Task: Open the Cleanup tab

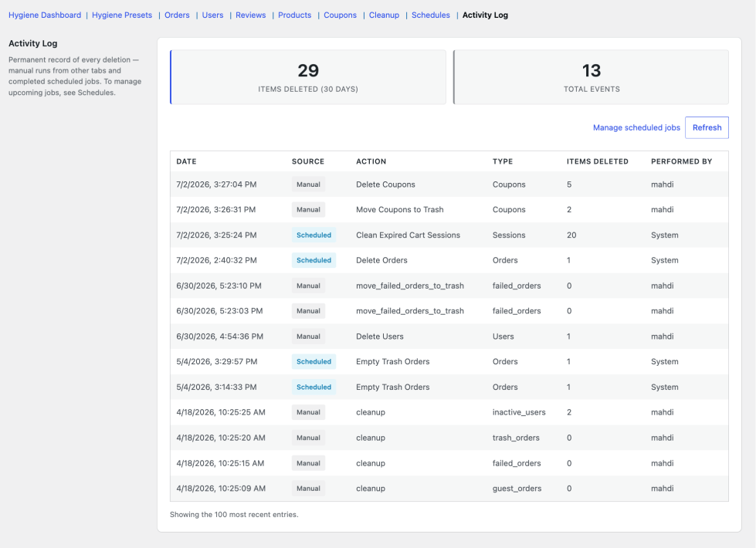Action: [384, 15]
